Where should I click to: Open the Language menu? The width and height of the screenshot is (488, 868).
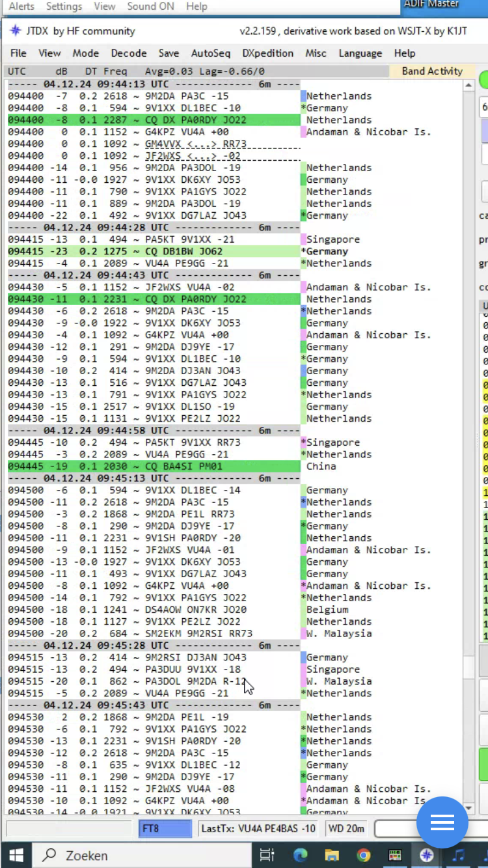(x=360, y=53)
